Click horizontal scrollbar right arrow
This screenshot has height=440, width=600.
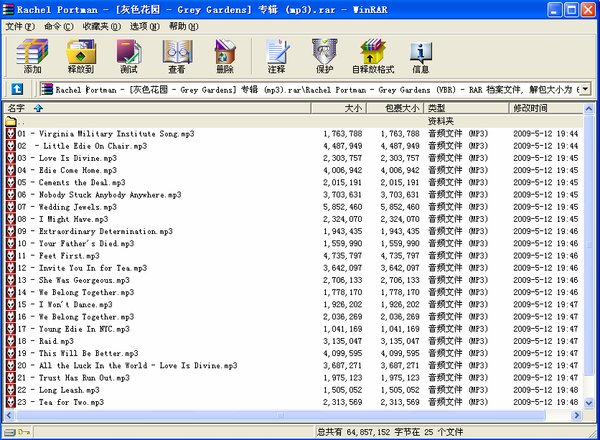click(576, 415)
